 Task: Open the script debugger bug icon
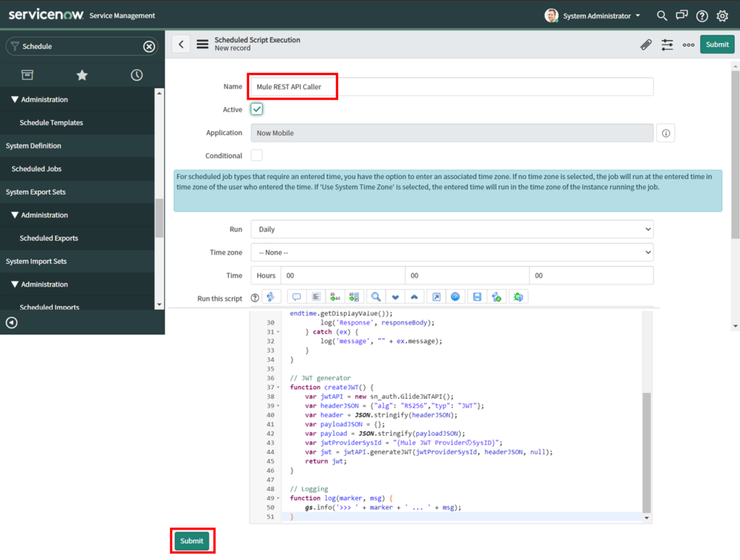[x=518, y=297]
